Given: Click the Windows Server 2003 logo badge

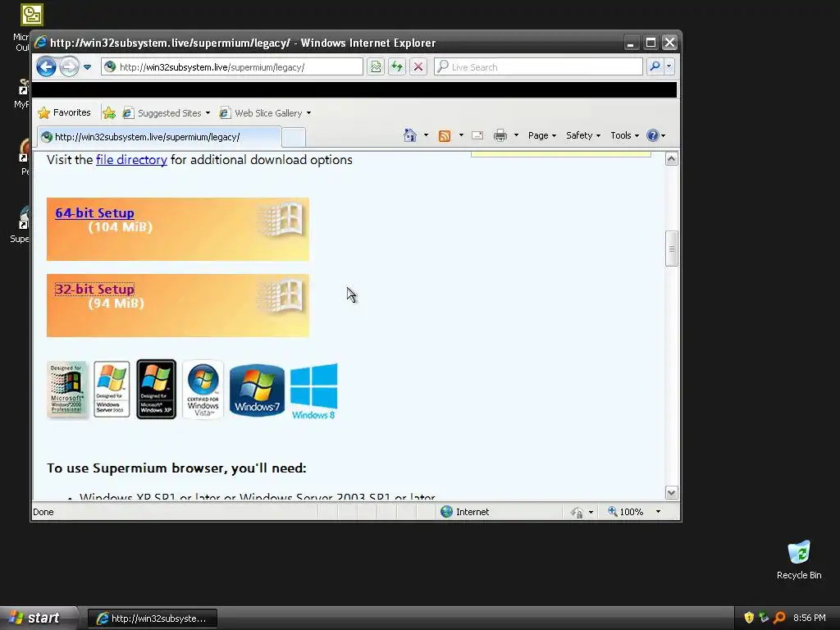Looking at the screenshot, I should [x=112, y=389].
